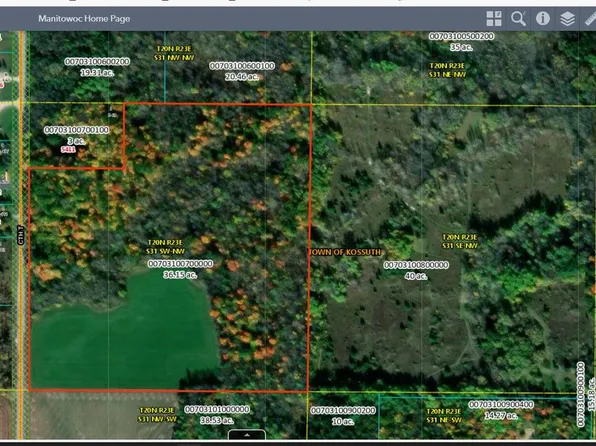Click the Manitowoc Home Page link
The height and width of the screenshot is (446, 596).
click(x=84, y=19)
